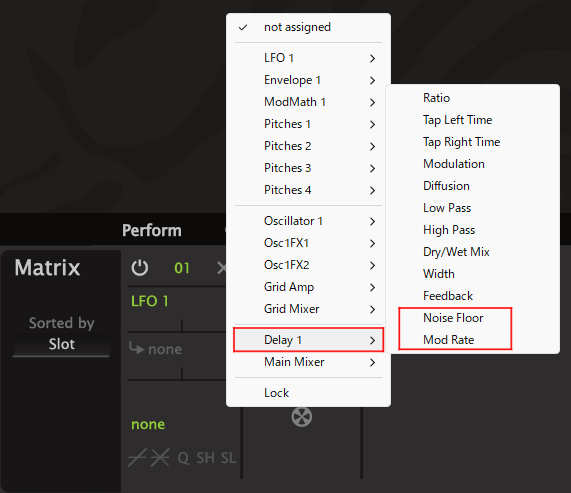The width and height of the screenshot is (571, 493).
Task: Choose Mod Rate in the submenu
Action: pos(448,340)
